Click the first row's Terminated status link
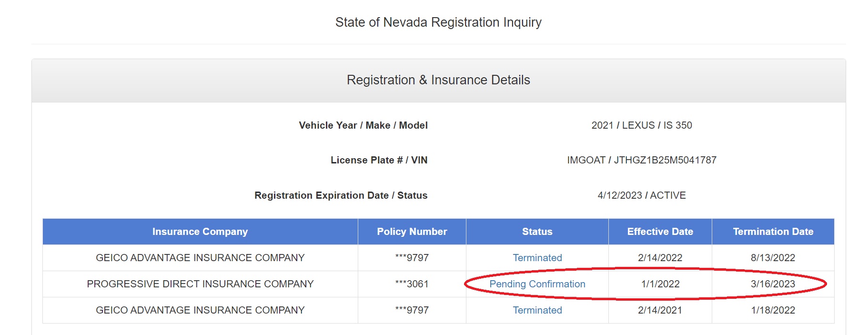This screenshot has height=335, width=868. tap(537, 258)
